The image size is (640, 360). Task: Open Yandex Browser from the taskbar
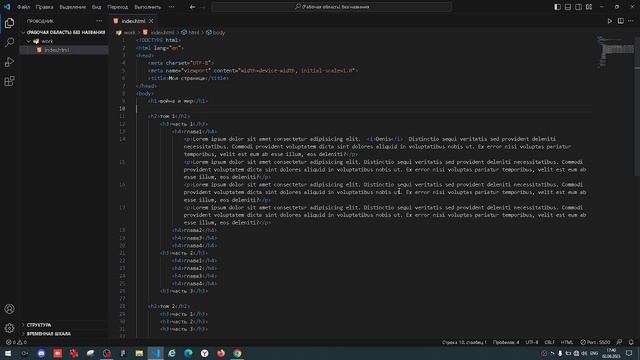204,353
